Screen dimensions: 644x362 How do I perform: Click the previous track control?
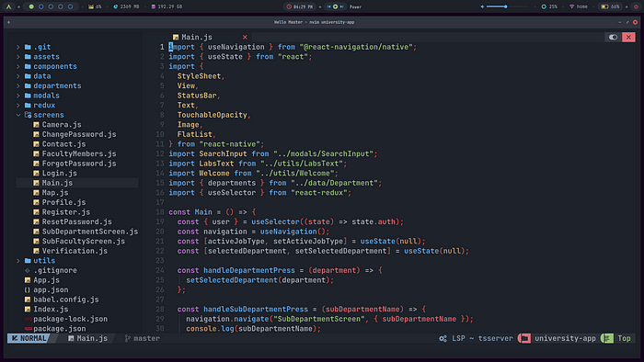click(x=329, y=7)
